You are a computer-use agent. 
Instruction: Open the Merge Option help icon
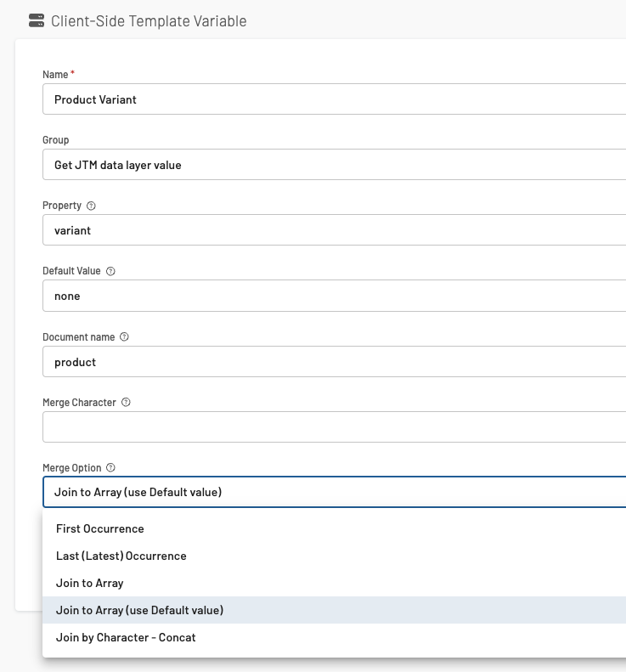[x=110, y=467]
